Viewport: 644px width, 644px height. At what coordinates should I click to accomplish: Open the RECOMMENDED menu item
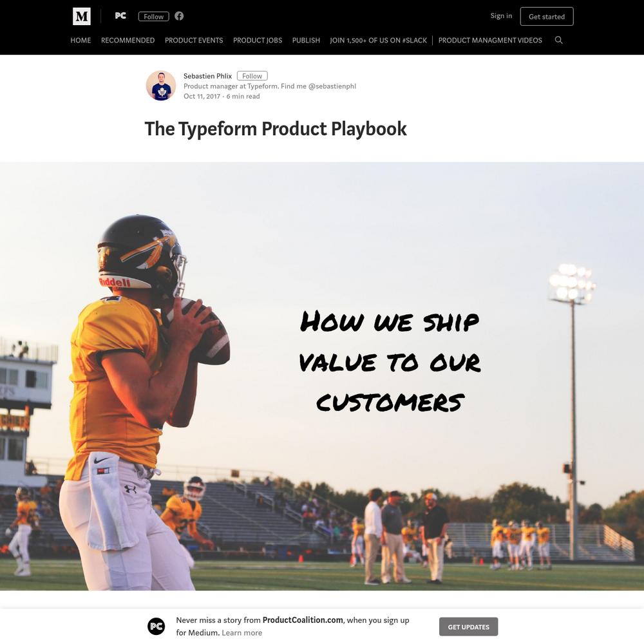click(128, 40)
